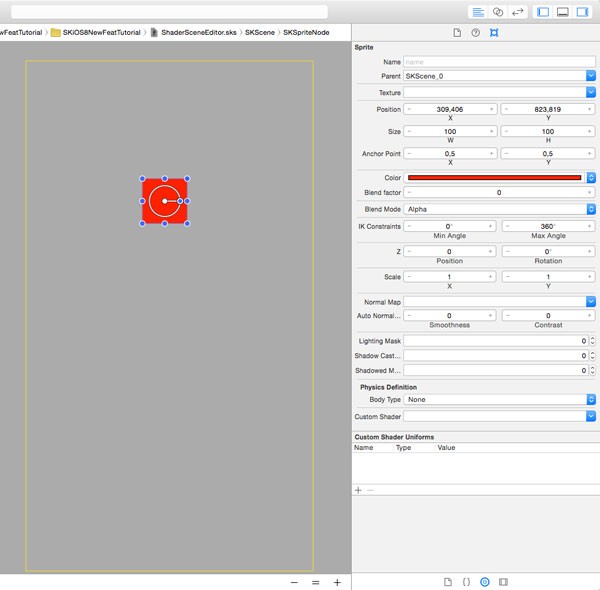This screenshot has width=600, height=590.
Task: Click the Value column header
Action: tap(446, 448)
